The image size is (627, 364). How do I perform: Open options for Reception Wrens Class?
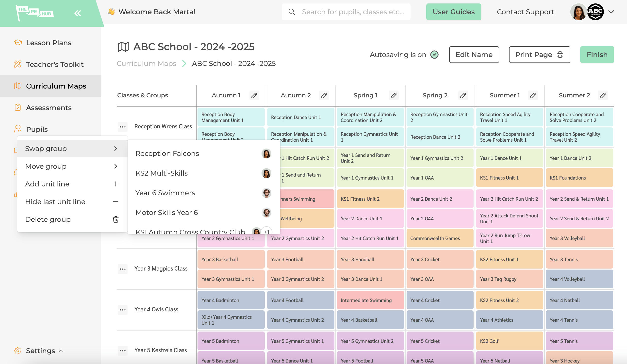click(x=122, y=127)
